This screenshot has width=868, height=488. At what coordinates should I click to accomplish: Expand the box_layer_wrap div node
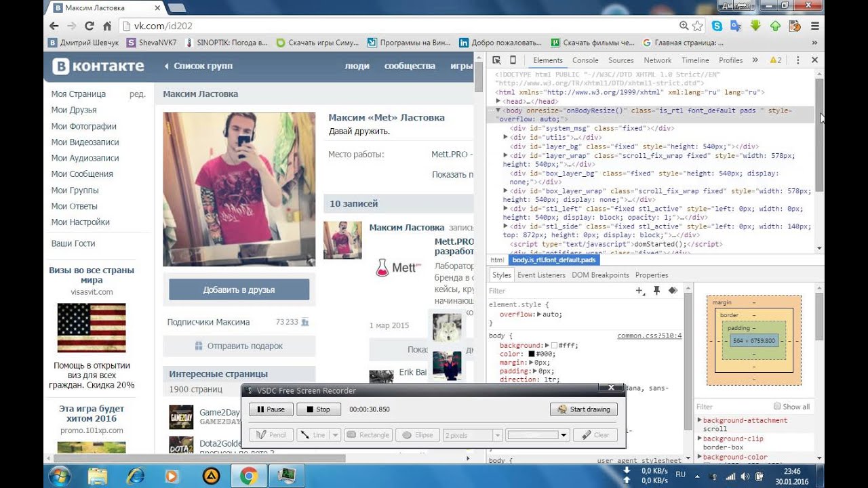coord(506,191)
